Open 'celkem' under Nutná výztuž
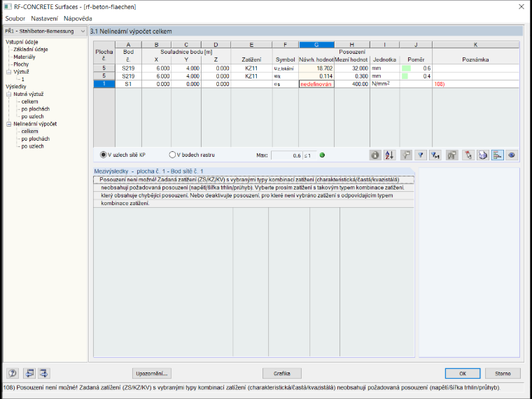The height and width of the screenshot is (399, 532). [x=29, y=101]
